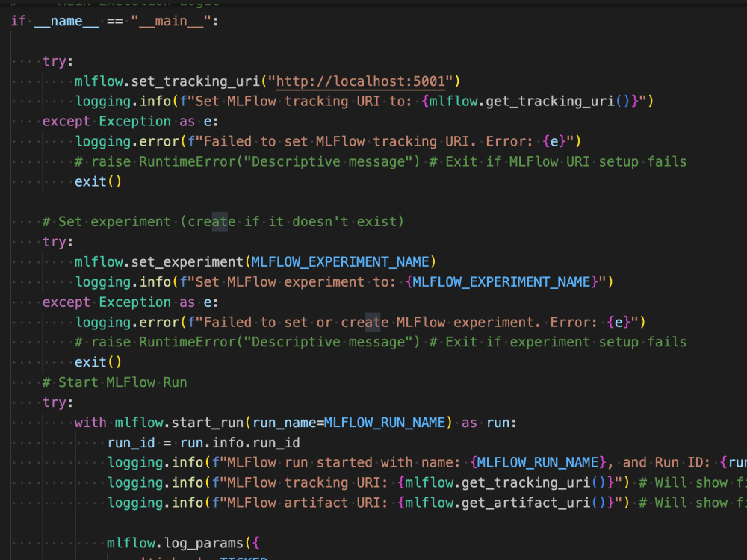This screenshot has width=747, height=560.
Task: Click 'and Run ID:' text in log message
Action: coord(666,463)
